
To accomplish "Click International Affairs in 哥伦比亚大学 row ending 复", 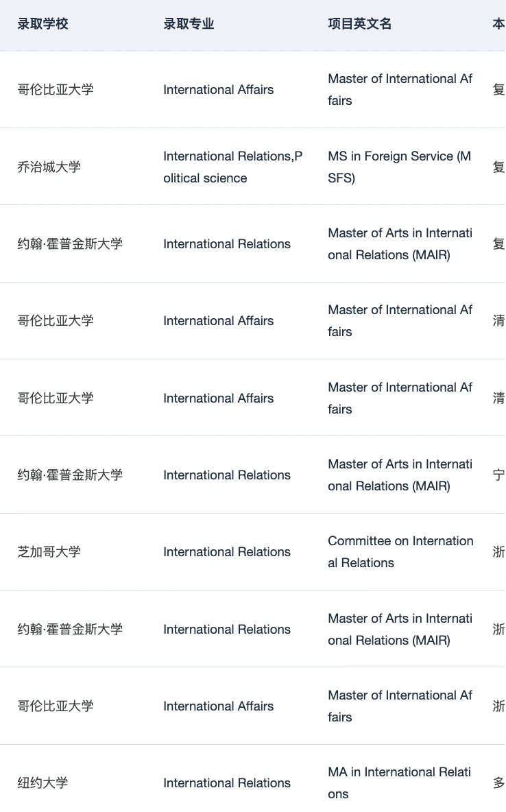I will [x=218, y=90].
